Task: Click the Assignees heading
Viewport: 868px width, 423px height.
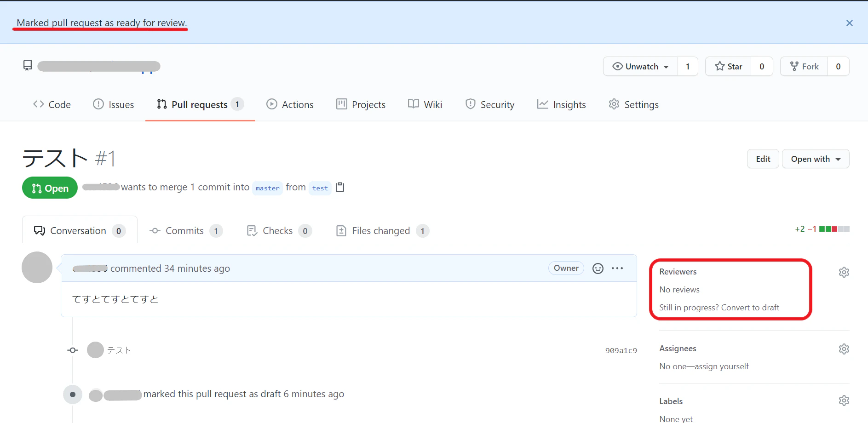Action: [678, 349]
